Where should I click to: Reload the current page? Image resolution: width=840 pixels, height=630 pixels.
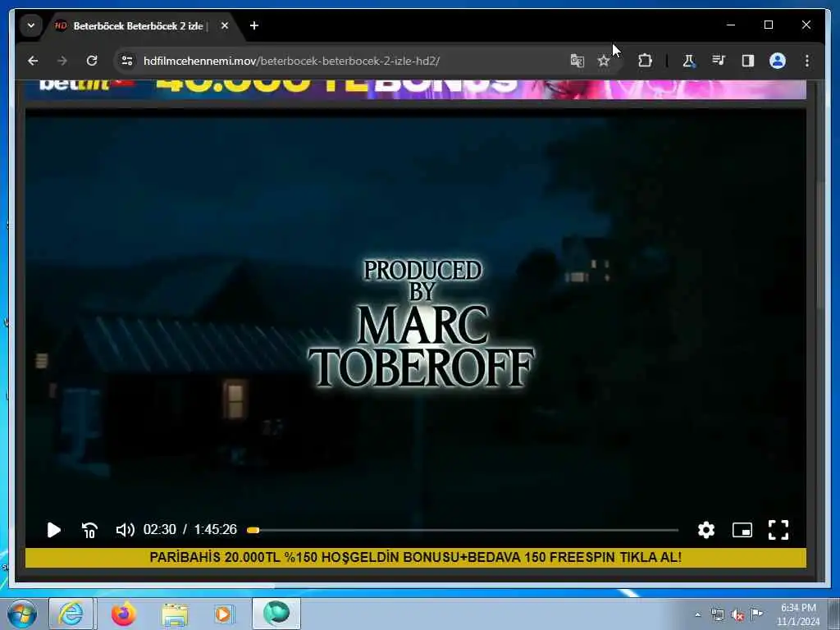tap(92, 61)
